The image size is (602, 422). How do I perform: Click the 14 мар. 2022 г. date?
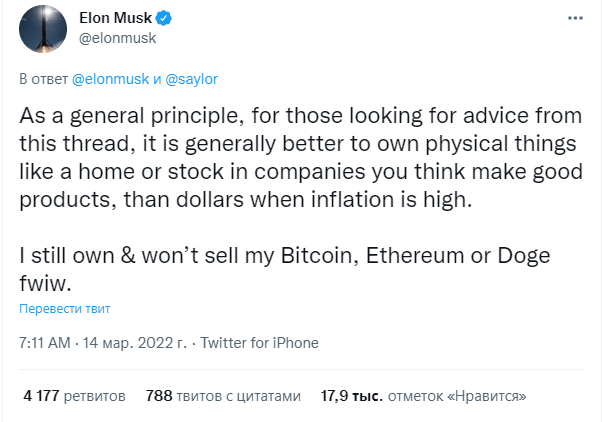click(135, 343)
